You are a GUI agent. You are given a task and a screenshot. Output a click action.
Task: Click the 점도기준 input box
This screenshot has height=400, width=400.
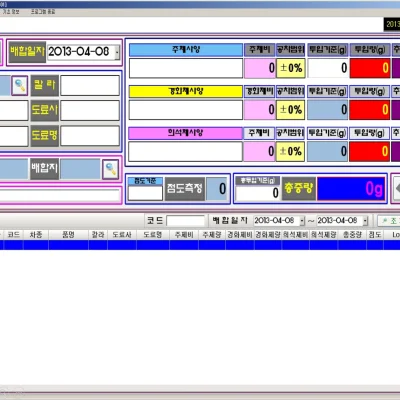pyautogui.click(x=145, y=193)
